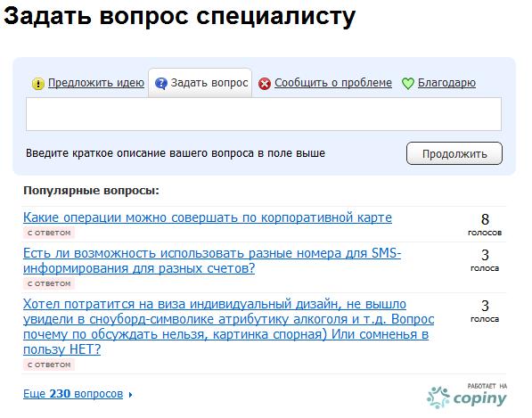The width and height of the screenshot is (532, 418).
Task: Click the 'с ответом' badge under the corporate card question
Action: (49, 233)
